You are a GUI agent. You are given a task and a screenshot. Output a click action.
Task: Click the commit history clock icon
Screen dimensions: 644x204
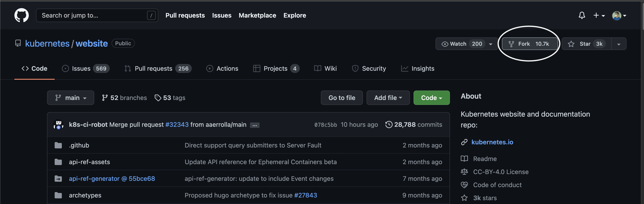[x=389, y=124]
